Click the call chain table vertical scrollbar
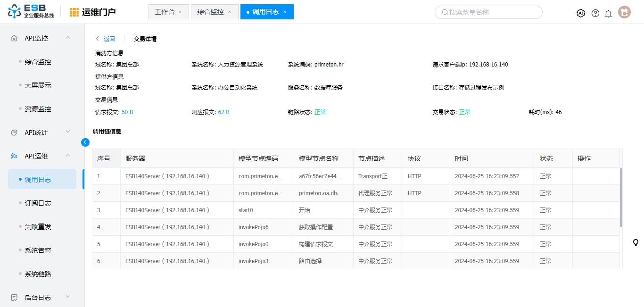This screenshot has height=307, width=644. click(x=620, y=197)
